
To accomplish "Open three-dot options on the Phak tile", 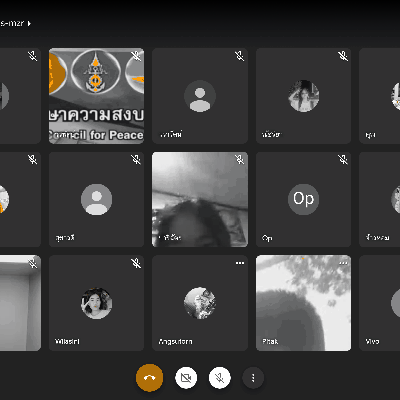I will click(343, 263).
